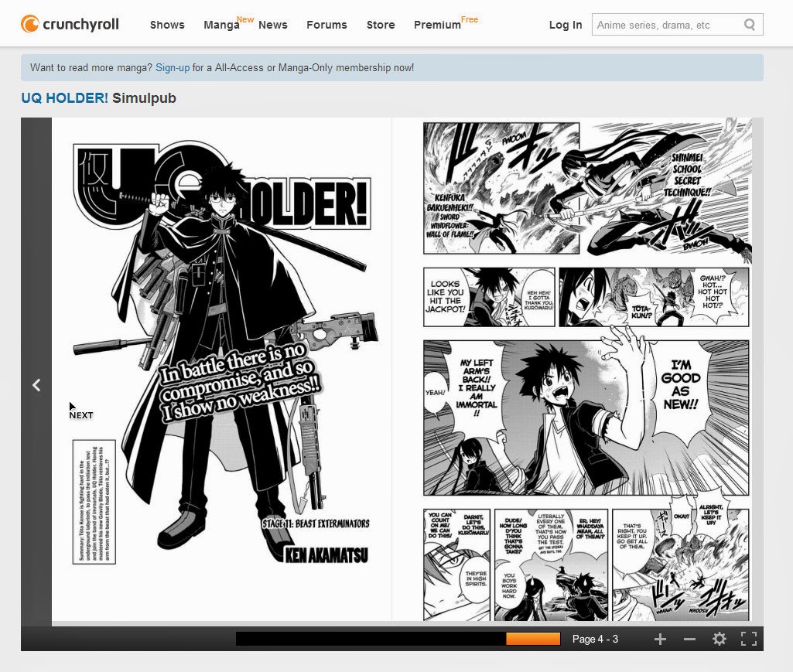
Task: Visit the Store page
Action: [x=381, y=25]
